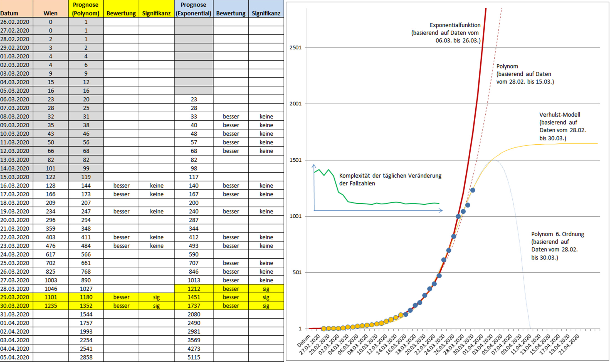
Task: Select the topmost blue data point in chart
Action: click(x=473, y=190)
